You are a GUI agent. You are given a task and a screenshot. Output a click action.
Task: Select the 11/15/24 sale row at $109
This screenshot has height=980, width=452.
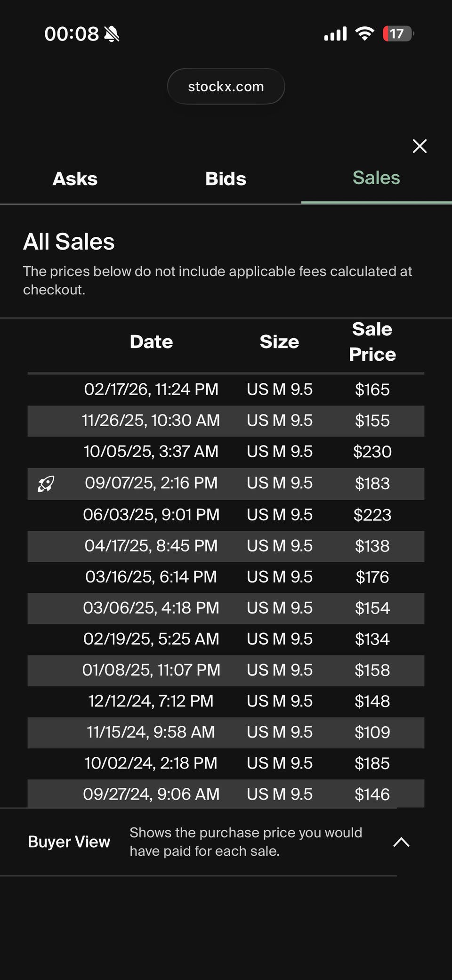coord(226,732)
